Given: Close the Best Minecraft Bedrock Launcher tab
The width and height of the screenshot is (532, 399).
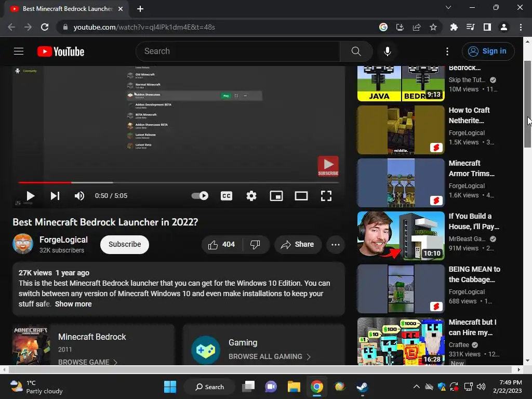Looking at the screenshot, I should click(121, 9).
